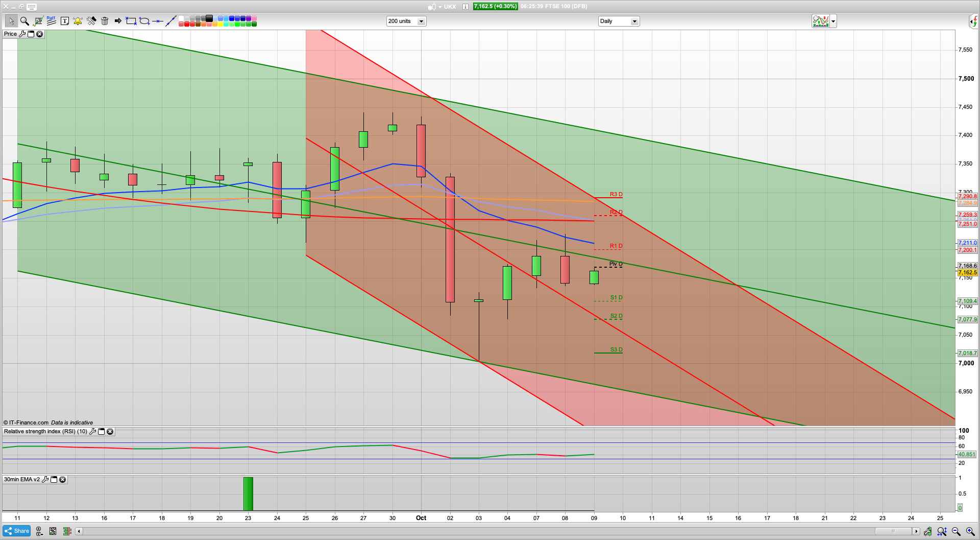Click the Share button
The width and height of the screenshot is (980, 540).
coord(16,531)
